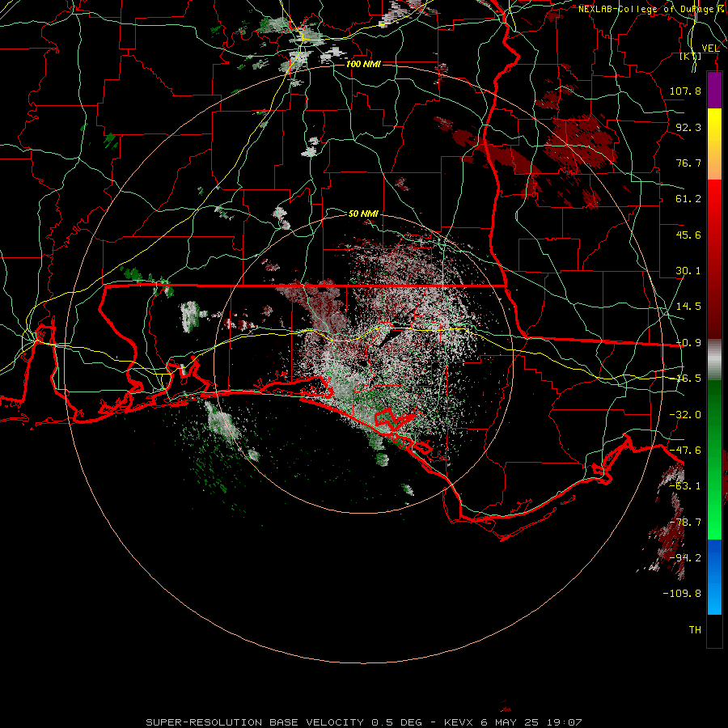Click the 100 NMI range ring label
The image size is (728, 728).
[363, 64]
